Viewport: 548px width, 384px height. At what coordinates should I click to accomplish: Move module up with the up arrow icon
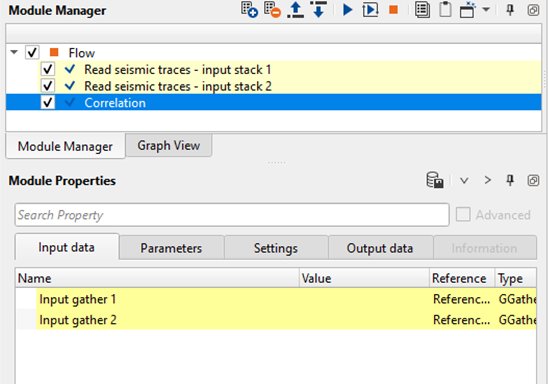(x=296, y=10)
